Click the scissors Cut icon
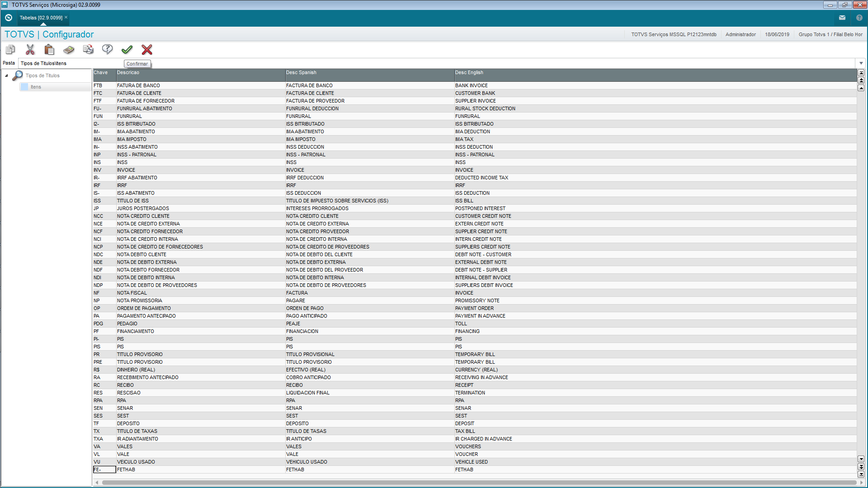This screenshot has height=488, width=868. (x=30, y=50)
